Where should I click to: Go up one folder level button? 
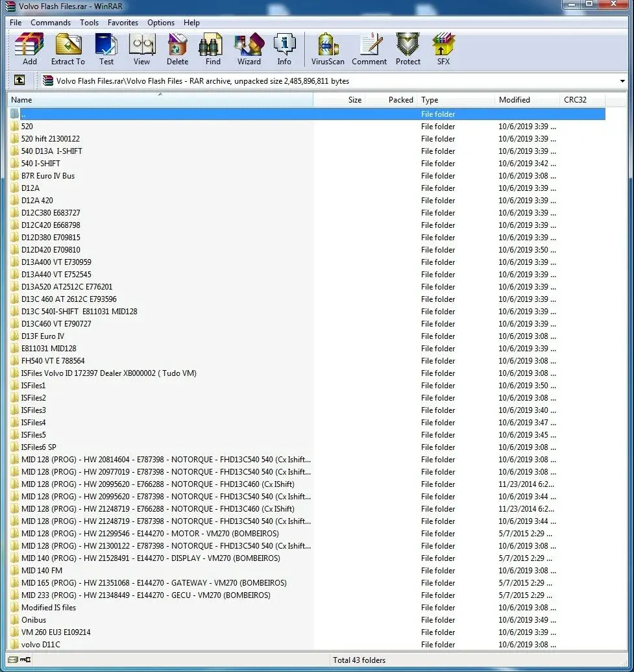[19, 80]
